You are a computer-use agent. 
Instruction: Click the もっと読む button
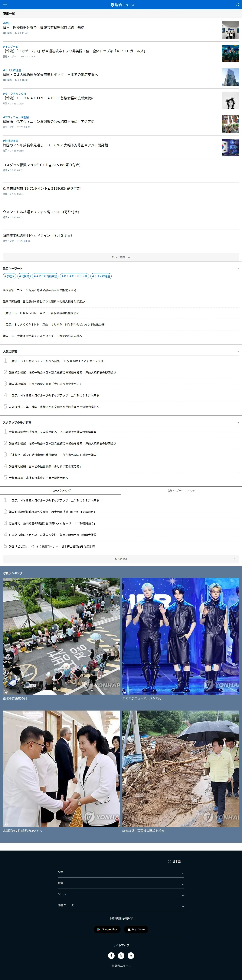121,257
